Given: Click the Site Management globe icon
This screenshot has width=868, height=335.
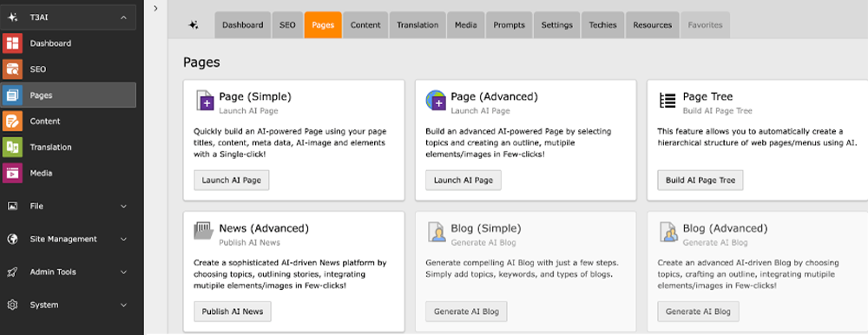Looking at the screenshot, I should [x=12, y=240].
